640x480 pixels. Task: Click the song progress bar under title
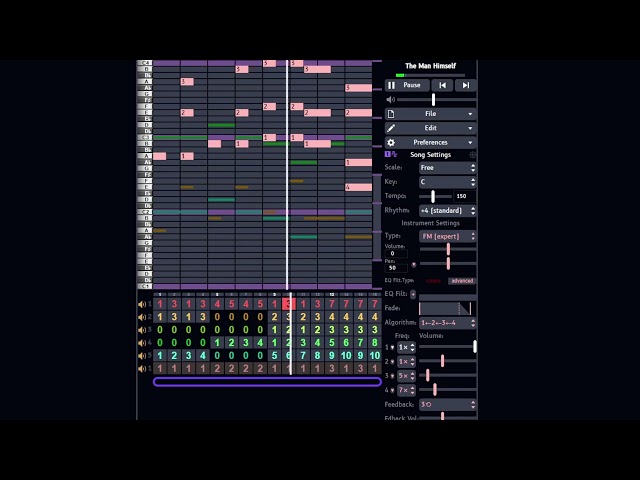[x=430, y=76]
